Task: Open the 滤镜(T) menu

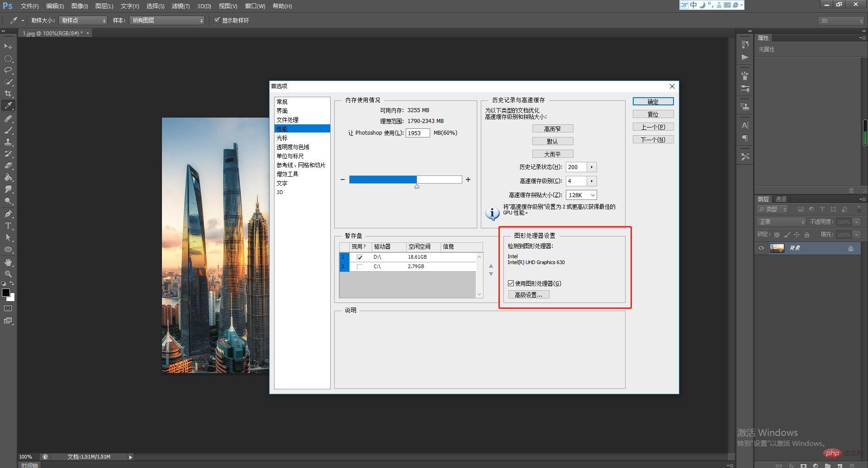Action: point(180,6)
